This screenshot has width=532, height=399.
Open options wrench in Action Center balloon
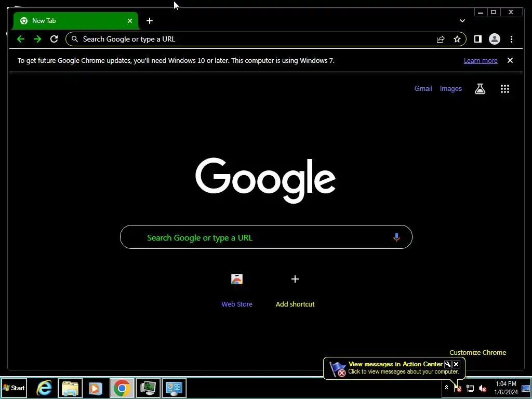pyautogui.click(x=447, y=364)
